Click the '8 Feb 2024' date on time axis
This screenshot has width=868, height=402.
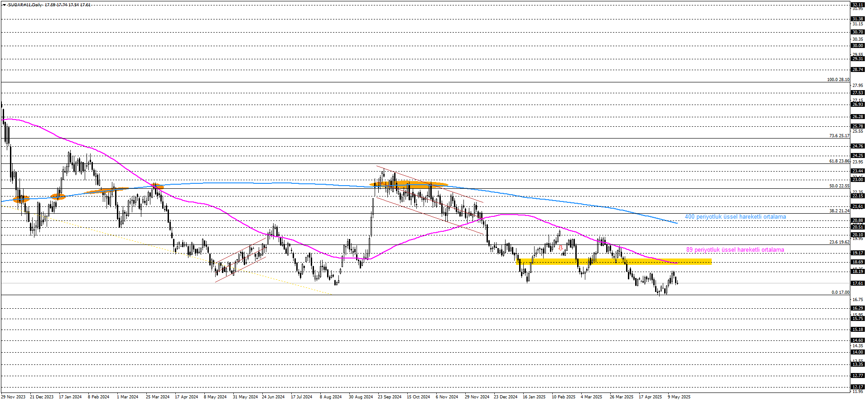click(98, 397)
